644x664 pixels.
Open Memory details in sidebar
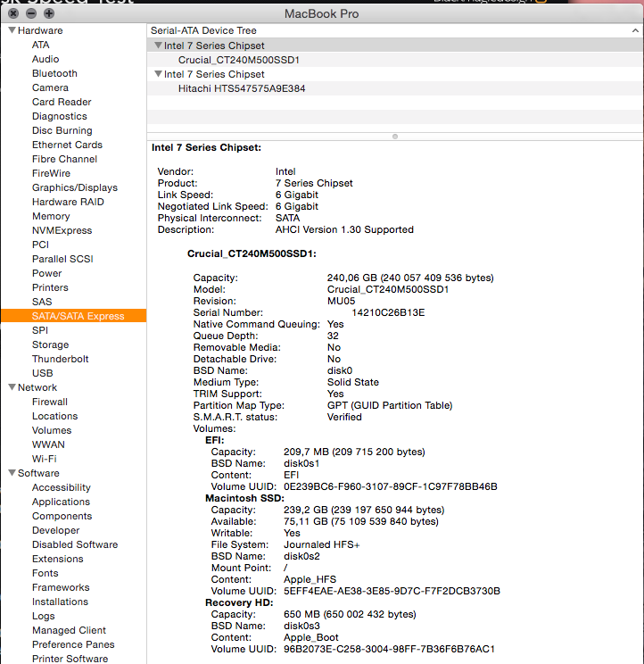[51, 216]
